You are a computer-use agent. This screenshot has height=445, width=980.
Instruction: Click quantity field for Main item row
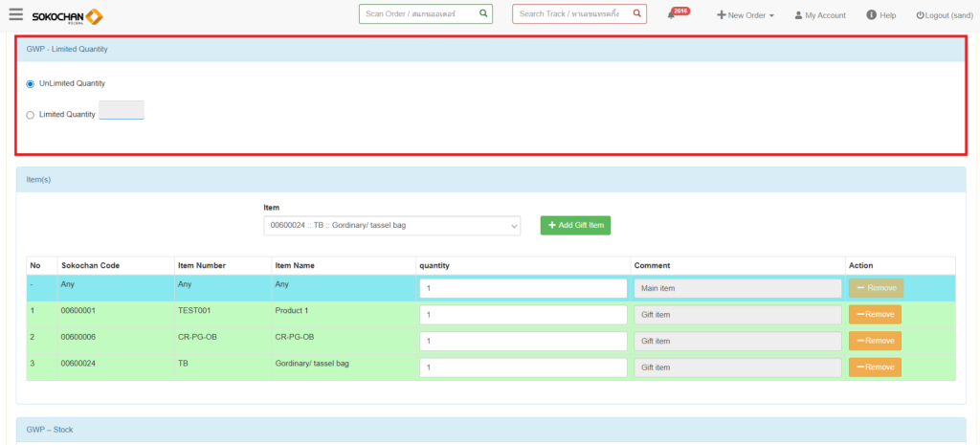click(523, 288)
